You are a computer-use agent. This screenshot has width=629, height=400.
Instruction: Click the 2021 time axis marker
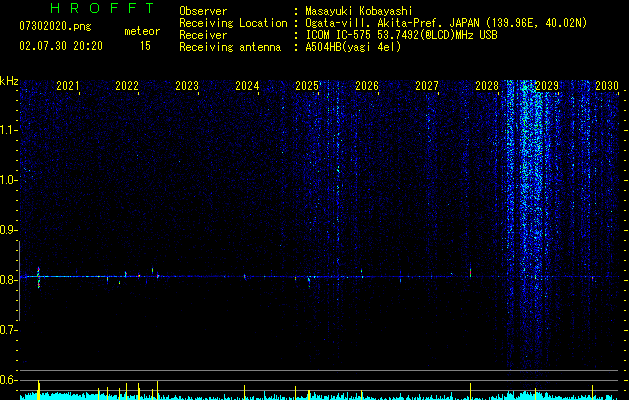[67, 86]
